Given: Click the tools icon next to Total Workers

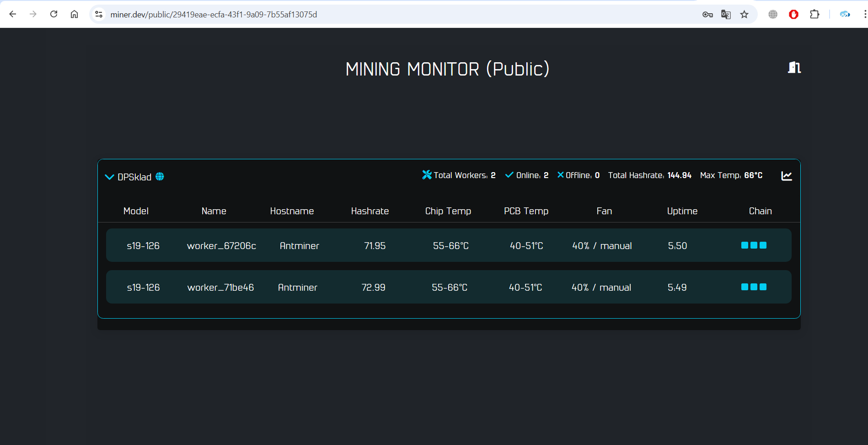Looking at the screenshot, I should pos(426,174).
